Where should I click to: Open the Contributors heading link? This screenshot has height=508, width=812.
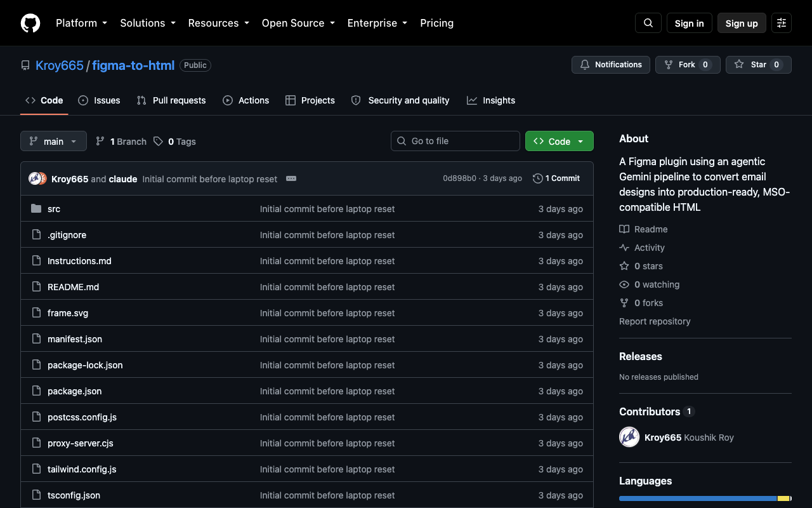(x=657, y=411)
